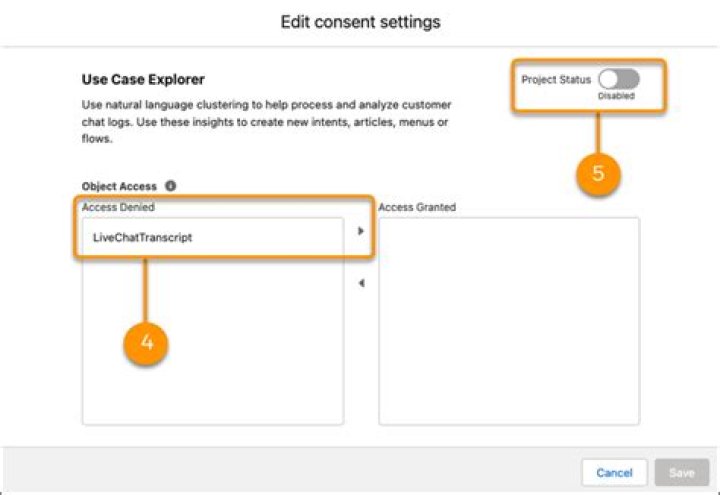This screenshot has width=720, height=495.
Task: Enable the Project Status toggle
Action: (619, 79)
